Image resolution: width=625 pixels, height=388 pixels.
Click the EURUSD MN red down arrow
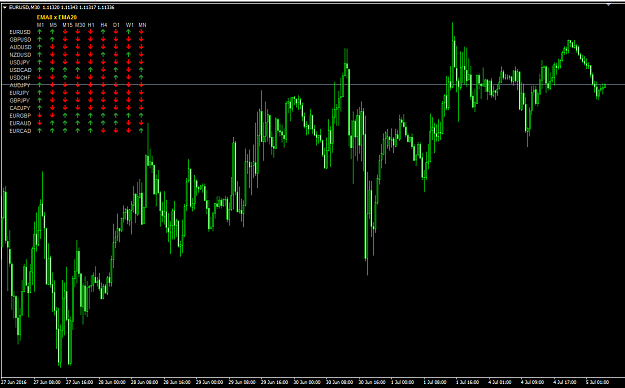click(141, 32)
